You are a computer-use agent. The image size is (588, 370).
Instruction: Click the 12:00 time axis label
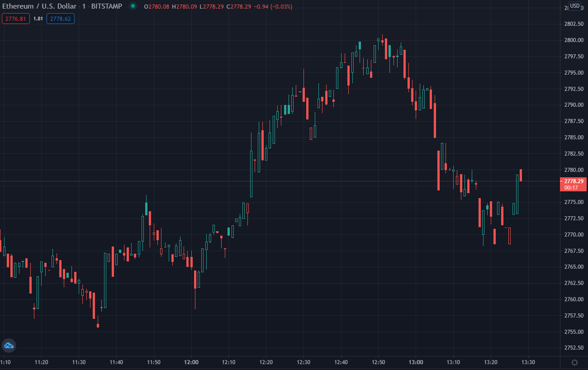191,362
